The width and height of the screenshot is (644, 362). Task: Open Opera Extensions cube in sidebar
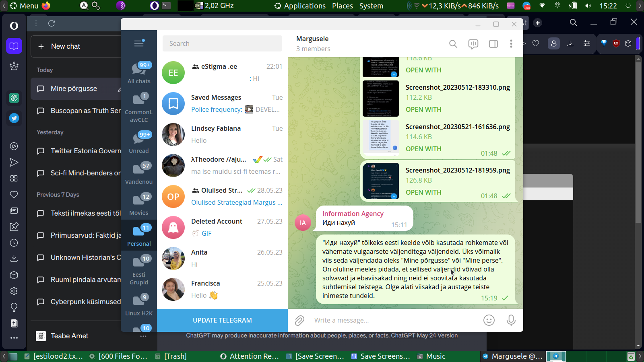click(x=14, y=275)
